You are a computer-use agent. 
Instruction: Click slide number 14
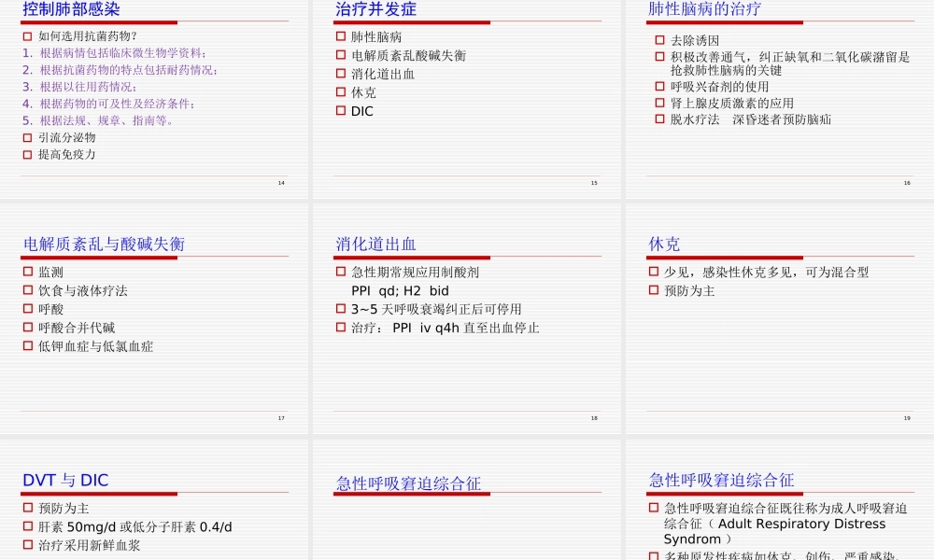(281, 183)
